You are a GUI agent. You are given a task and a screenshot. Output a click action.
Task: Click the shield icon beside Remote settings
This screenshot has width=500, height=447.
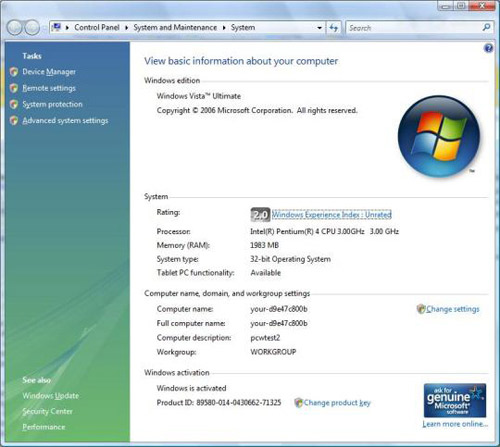(x=14, y=88)
